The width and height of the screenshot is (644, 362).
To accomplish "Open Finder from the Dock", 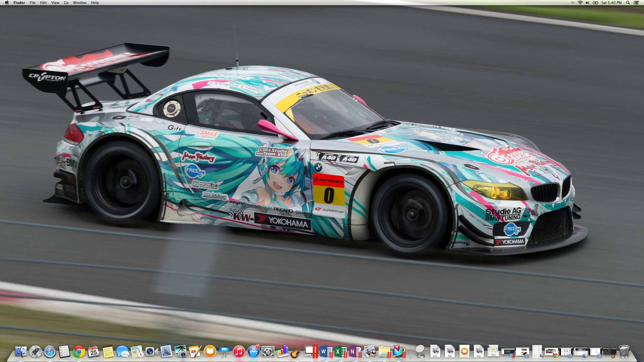I will pyautogui.click(x=21, y=351).
